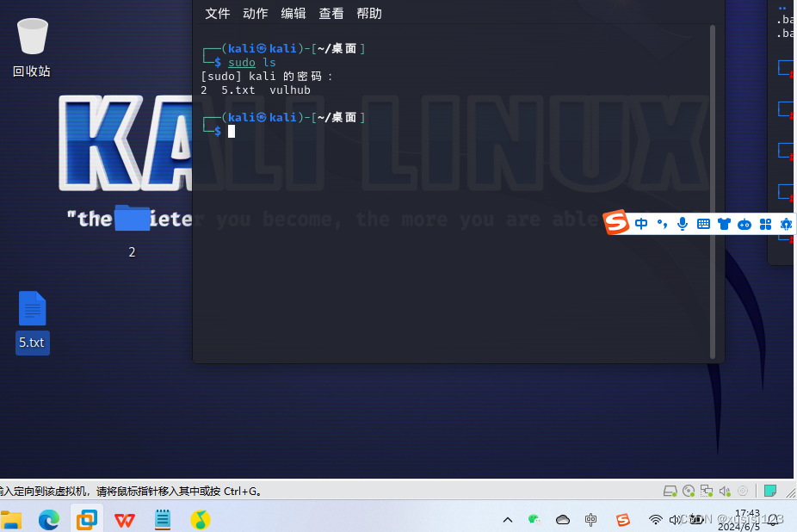Open the 回收站 trash icon on desktop

click(32, 46)
